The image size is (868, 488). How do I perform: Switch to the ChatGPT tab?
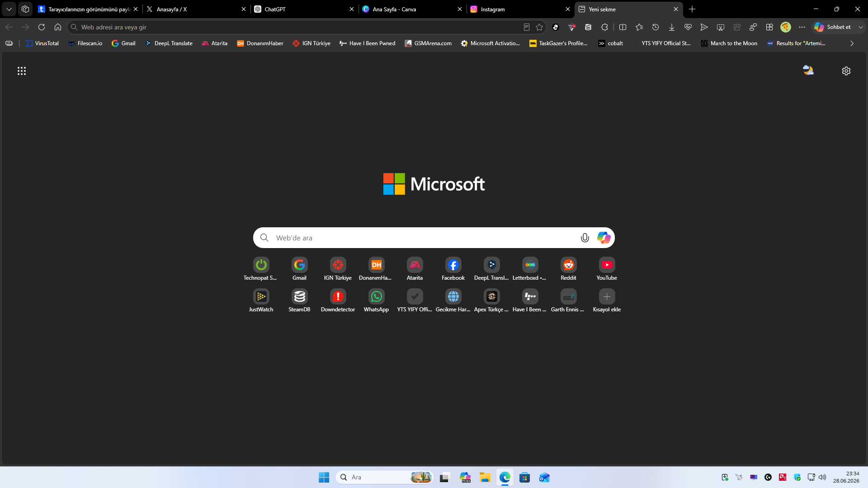304,9
